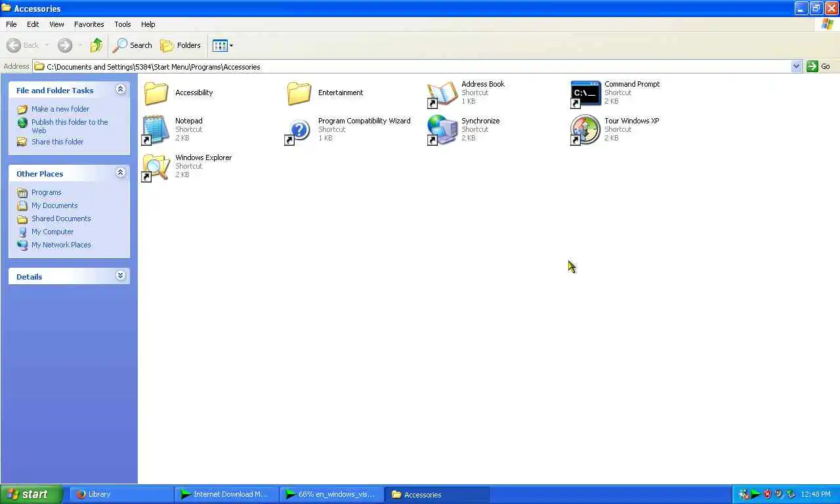
Task: Go to My Documents link
Action: point(54,205)
